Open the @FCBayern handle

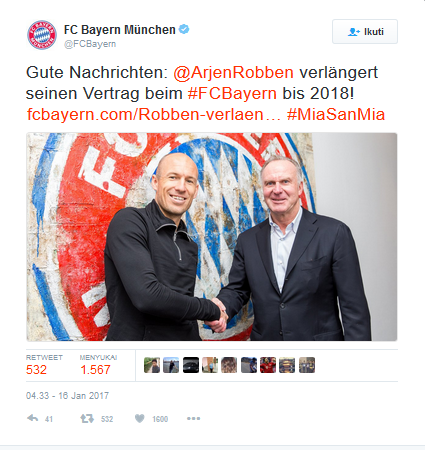click(x=90, y=44)
